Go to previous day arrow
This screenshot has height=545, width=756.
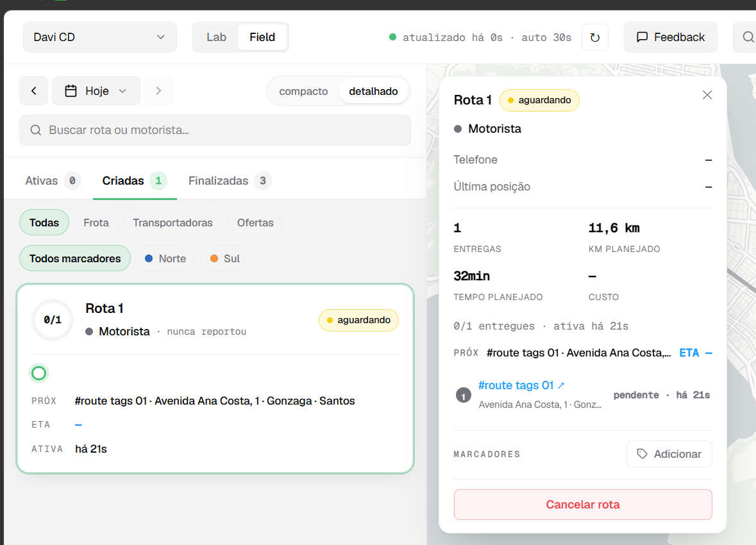(34, 90)
